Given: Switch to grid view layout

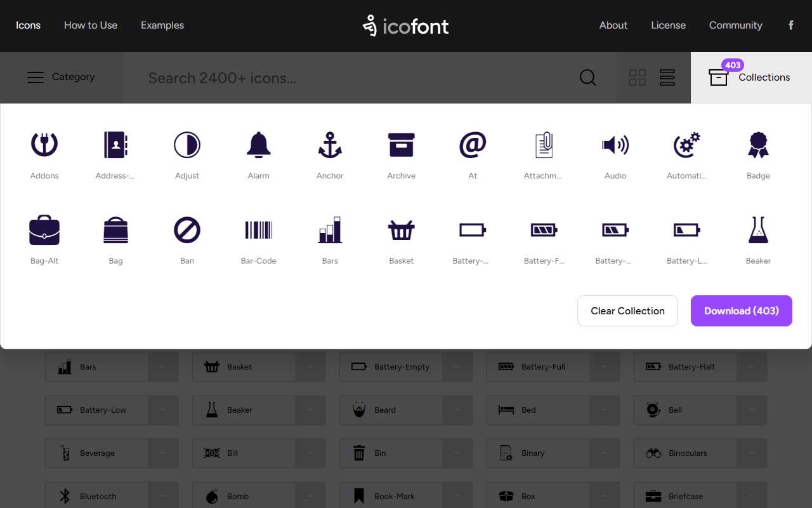Looking at the screenshot, I should coord(638,77).
